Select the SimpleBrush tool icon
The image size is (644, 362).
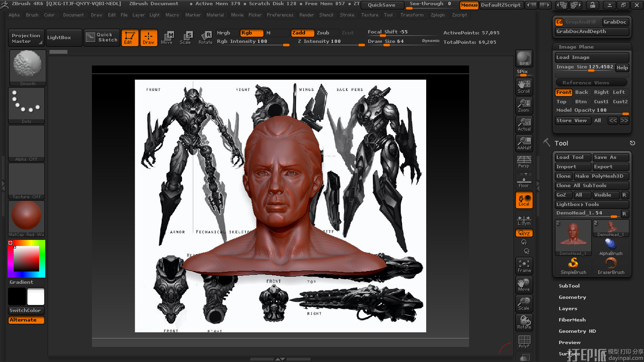[x=573, y=266]
